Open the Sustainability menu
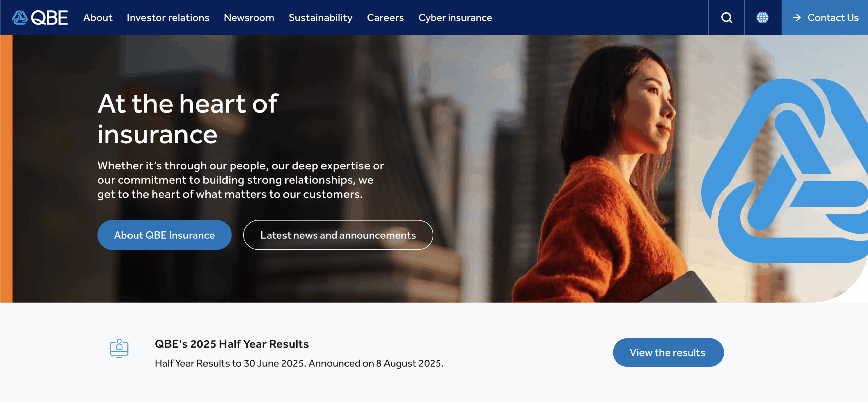The width and height of the screenshot is (868, 405). click(320, 18)
